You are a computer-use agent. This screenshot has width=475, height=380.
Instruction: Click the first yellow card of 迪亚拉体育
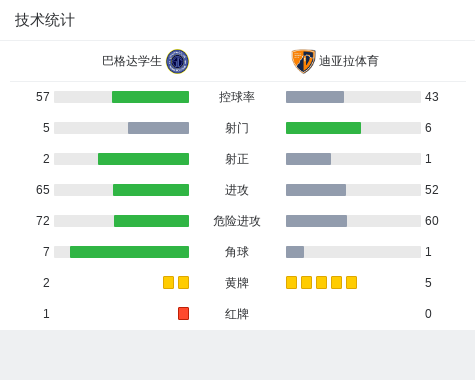[x=291, y=282]
